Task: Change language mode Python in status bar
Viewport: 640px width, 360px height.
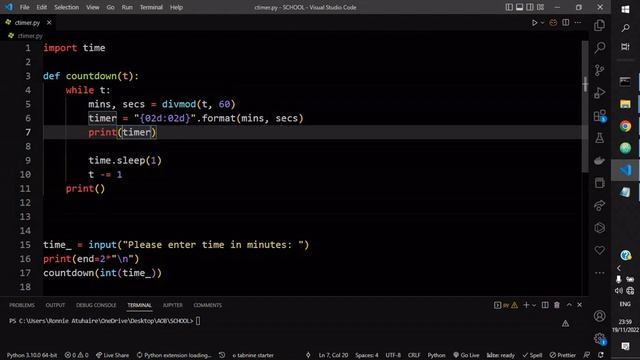Action: click(436, 355)
